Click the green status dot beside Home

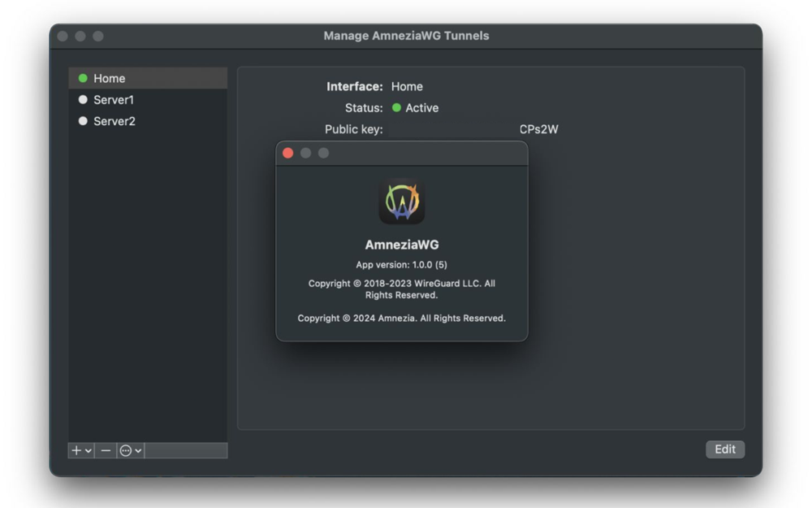[83, 78]
